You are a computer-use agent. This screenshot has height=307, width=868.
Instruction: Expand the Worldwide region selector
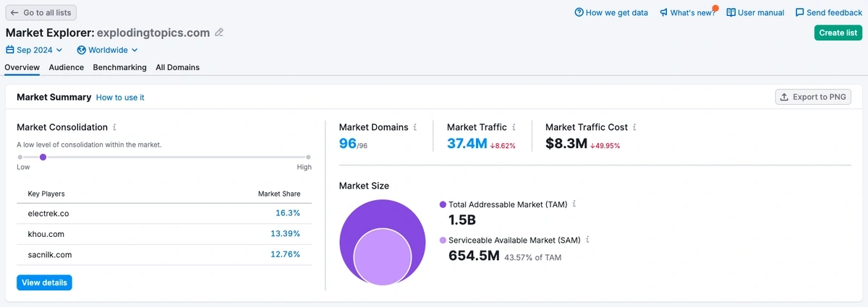[107, 50]
